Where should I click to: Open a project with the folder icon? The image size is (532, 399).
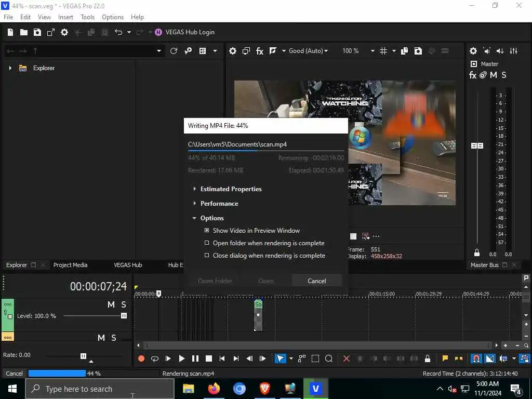(24, 32)
